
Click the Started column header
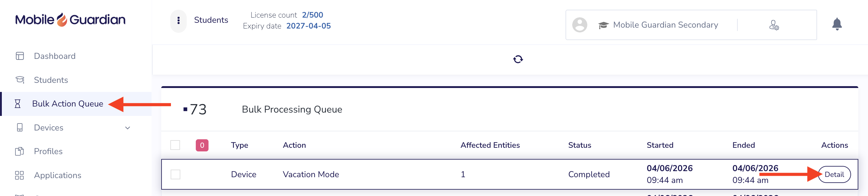tap(660, 145)
